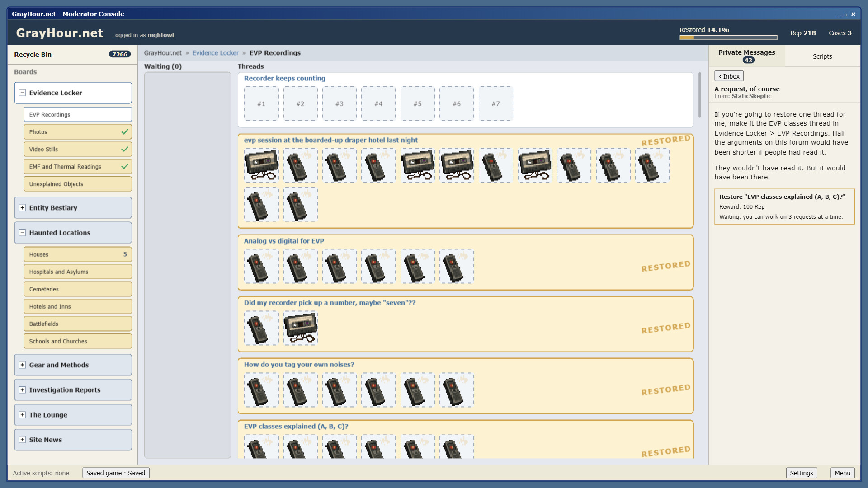The image size is (868, 488).
Task: Open Settings
Action: [x=802, y=473]
